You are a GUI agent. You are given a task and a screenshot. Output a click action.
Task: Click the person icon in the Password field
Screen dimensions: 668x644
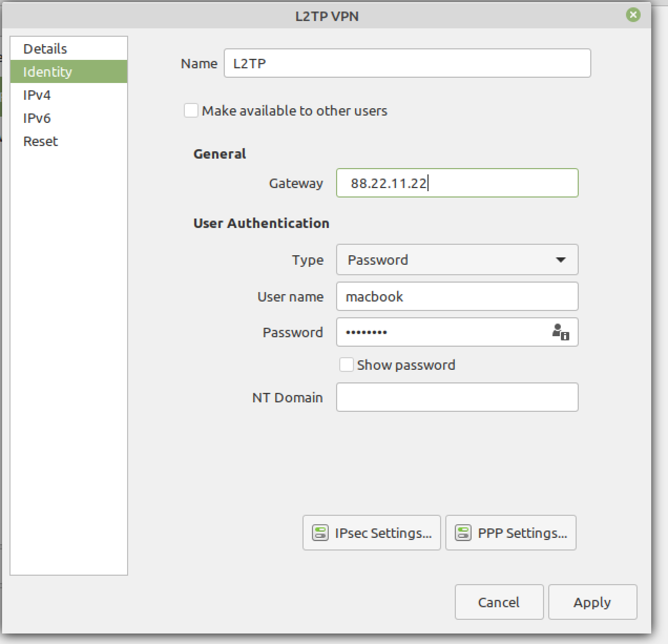pyautogui.click(x=560, y=332)
